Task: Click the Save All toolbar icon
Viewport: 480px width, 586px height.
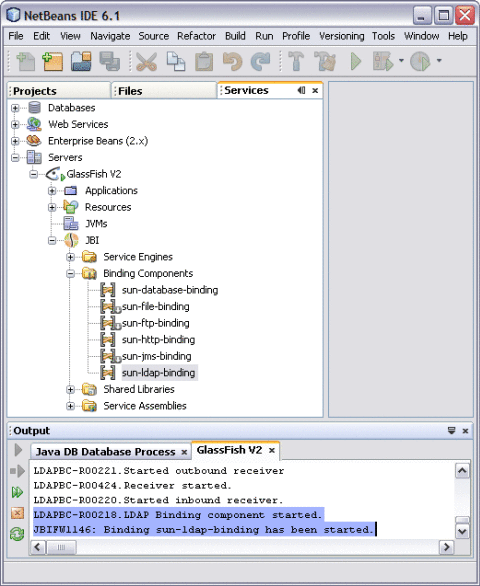Action: coord(109,61)
